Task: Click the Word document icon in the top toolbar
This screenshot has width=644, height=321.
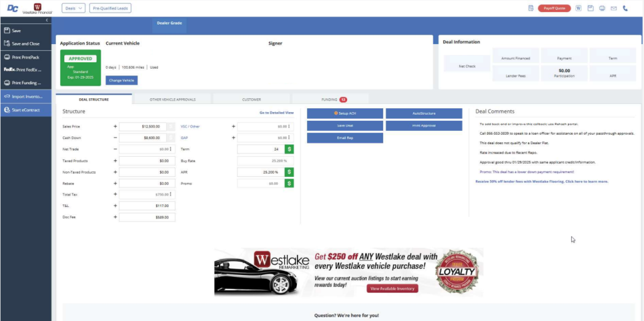Action: pos(579,8)
